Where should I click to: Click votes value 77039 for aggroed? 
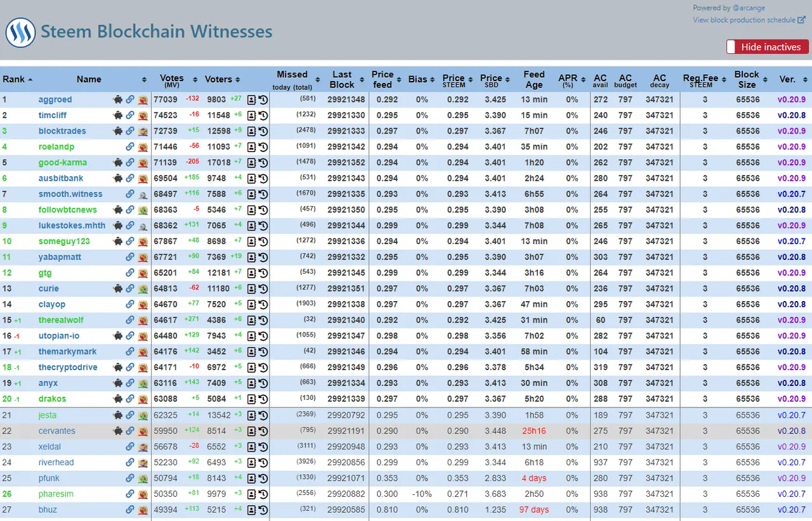[166, 100]
